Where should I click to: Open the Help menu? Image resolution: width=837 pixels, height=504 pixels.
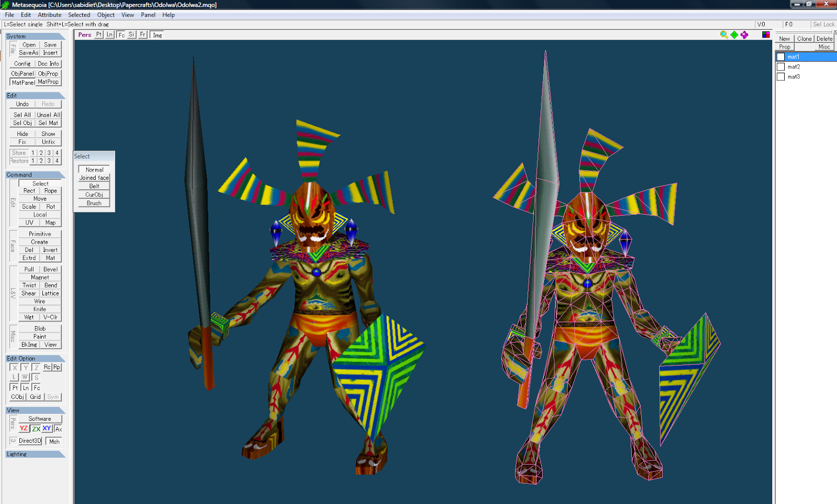168,15
